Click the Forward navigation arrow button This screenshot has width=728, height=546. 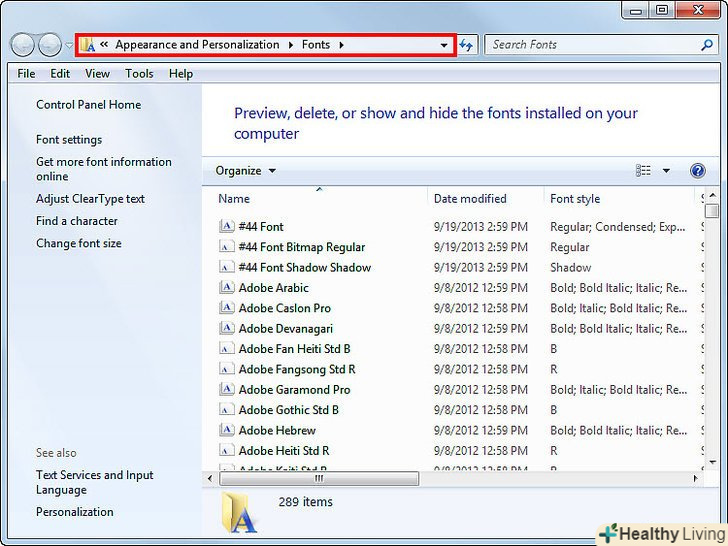click(49, 45)
